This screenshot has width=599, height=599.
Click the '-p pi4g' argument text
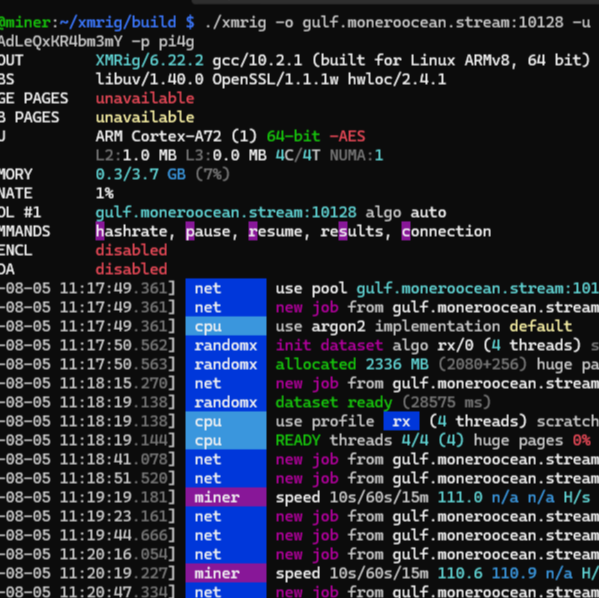[x=163, y=42]
